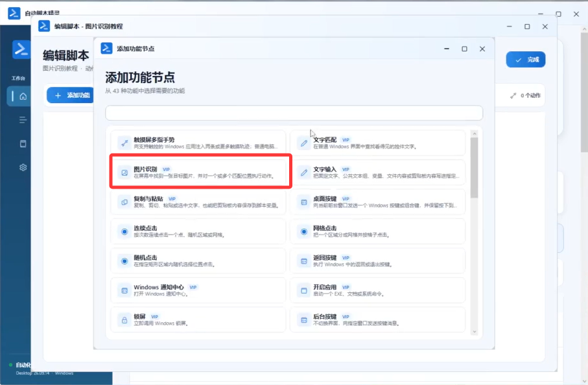Click the 添加功能 button in the 编辑脚本 window
This screenshot has height=385, width=588.
tap(71, 95)
